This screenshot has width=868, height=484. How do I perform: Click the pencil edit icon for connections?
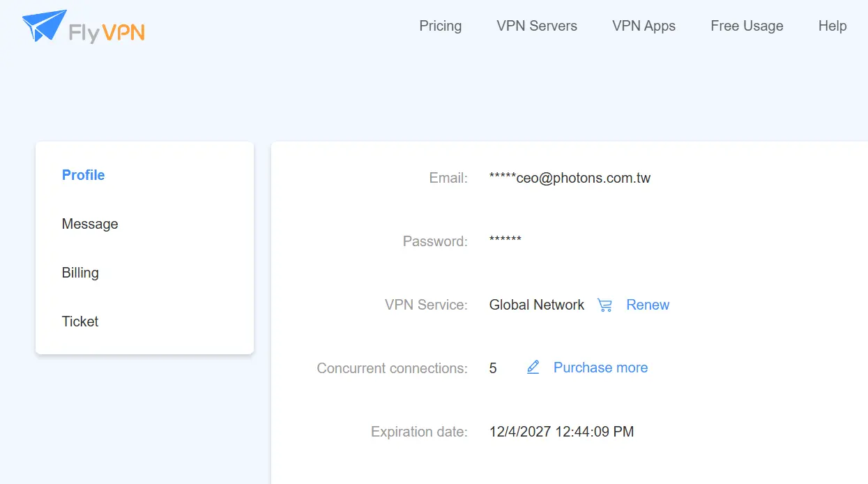coord(533,367)
